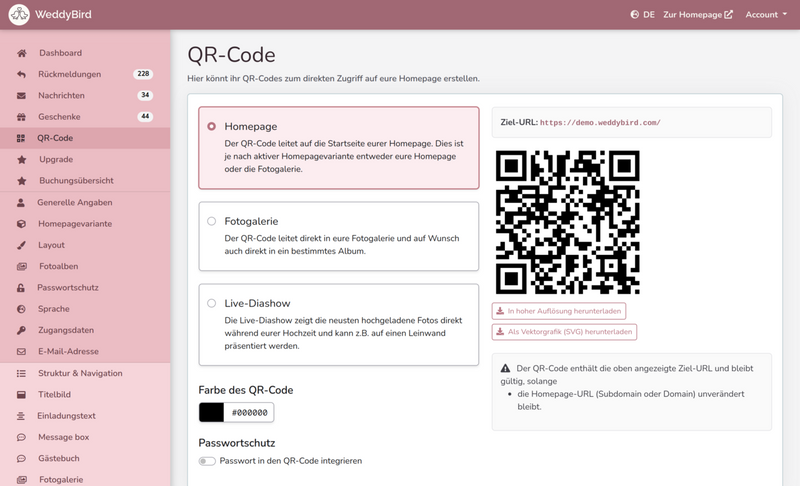Image resolution: width=800 pixels, height=486 pixels.
Task: Click the 34 badge on Nachrichten
Action: (145, 95)
